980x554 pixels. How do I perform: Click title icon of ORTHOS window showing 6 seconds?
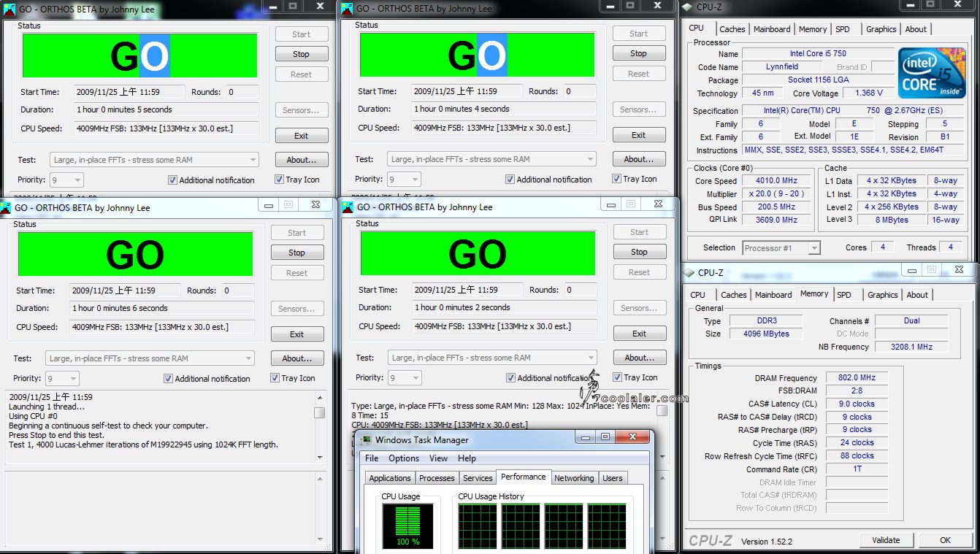[x=6, y=207]
